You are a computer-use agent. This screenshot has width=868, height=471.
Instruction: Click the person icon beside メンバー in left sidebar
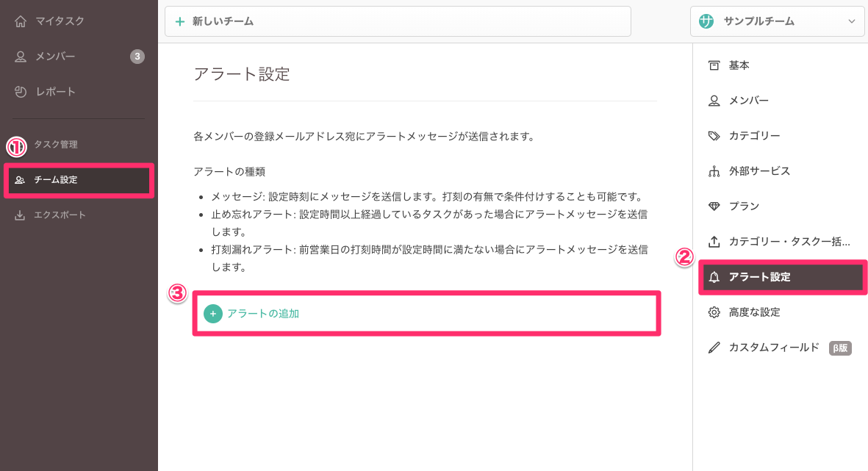21,57
